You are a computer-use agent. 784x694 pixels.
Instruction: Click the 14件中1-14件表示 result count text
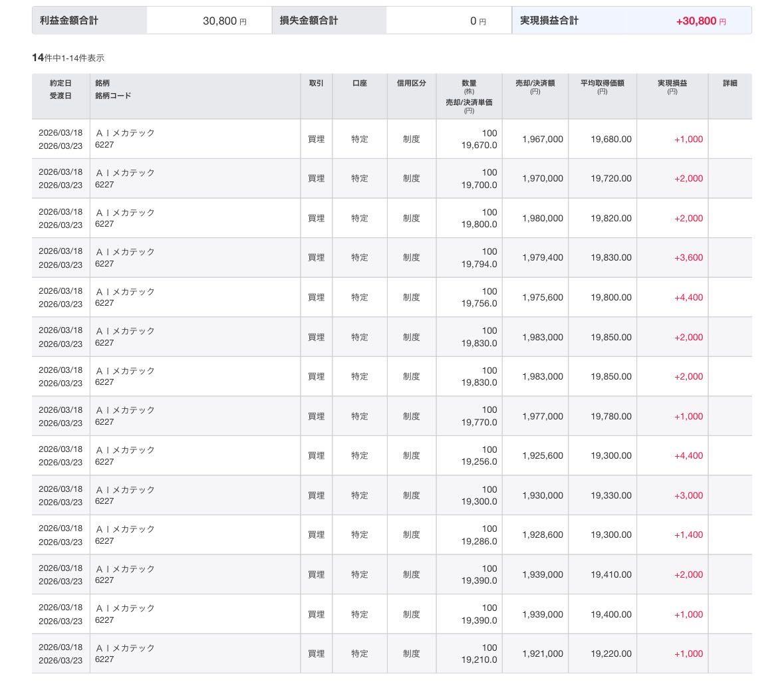coord(68,58)
